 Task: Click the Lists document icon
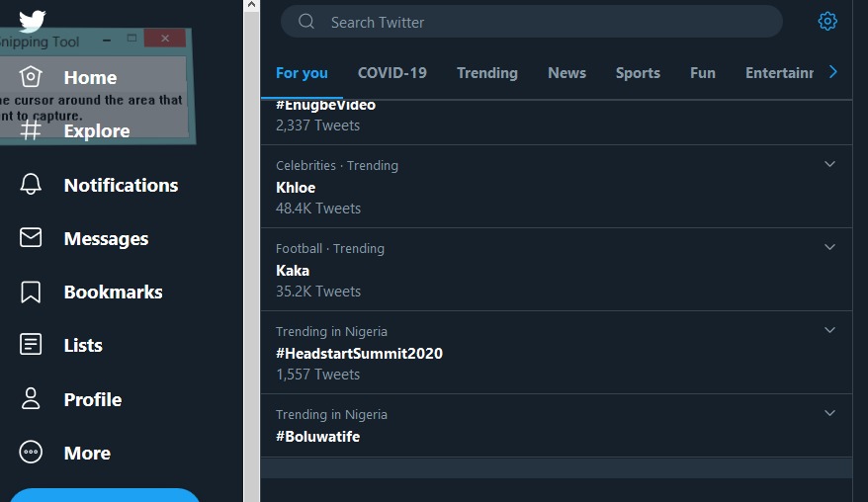[x=31, y=344]
